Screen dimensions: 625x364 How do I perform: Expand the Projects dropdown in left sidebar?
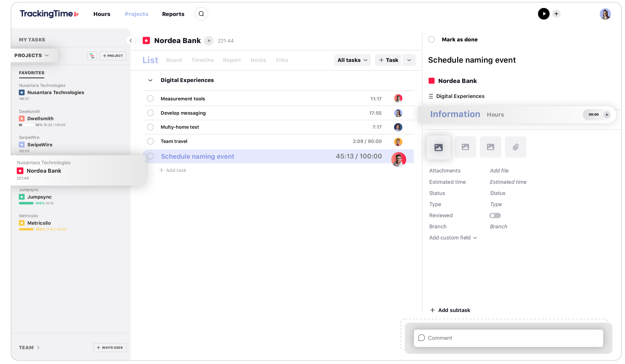pyautogui.click(x=31, y=55)
